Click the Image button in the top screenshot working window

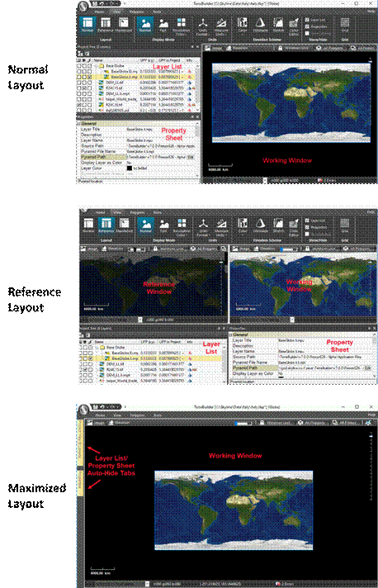[213, 48]
